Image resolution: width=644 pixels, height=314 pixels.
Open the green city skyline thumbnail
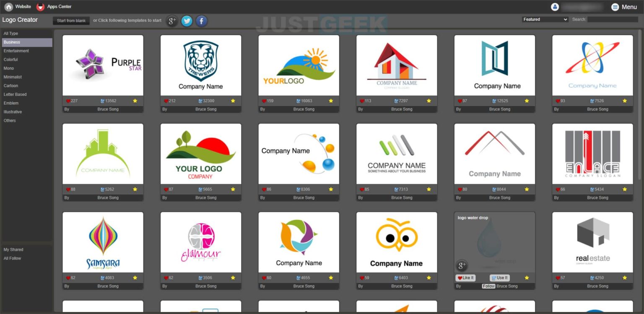[103, 154]
